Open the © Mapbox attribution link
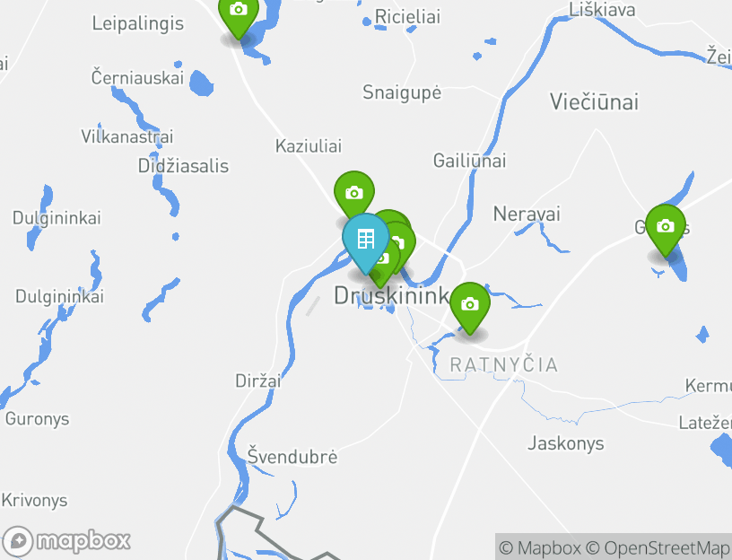This screenshot has height=560, width=732. pyautogui.click(x=540, y=547)
